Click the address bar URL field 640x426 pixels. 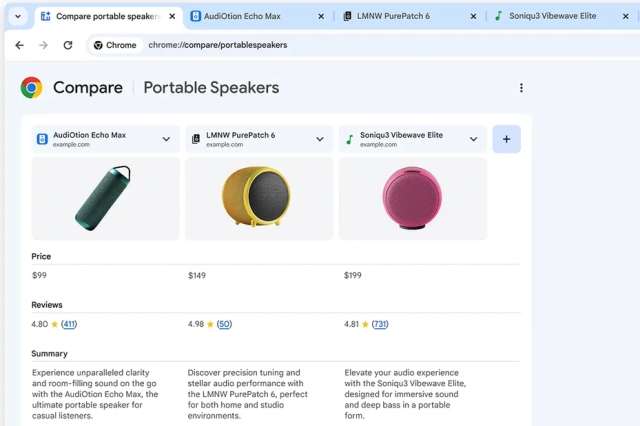(x=300, y=45)
